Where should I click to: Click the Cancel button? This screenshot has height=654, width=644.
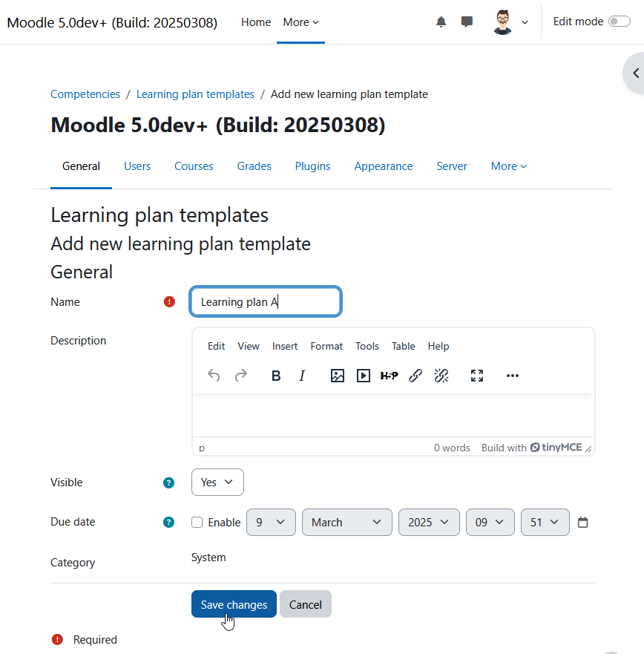(306, 604)
